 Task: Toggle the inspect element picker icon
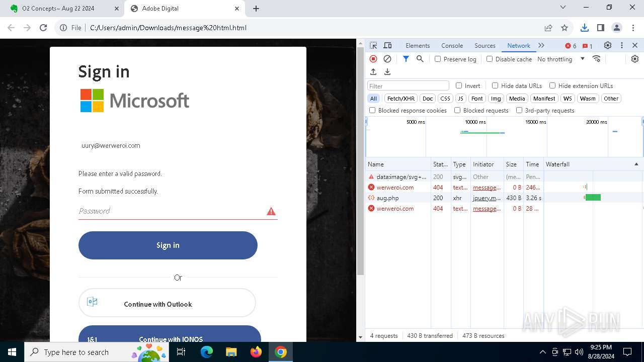[x=373, y=45]
